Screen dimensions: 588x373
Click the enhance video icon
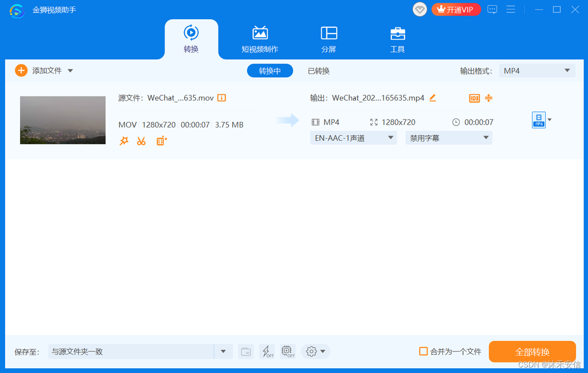click(162, 141)
